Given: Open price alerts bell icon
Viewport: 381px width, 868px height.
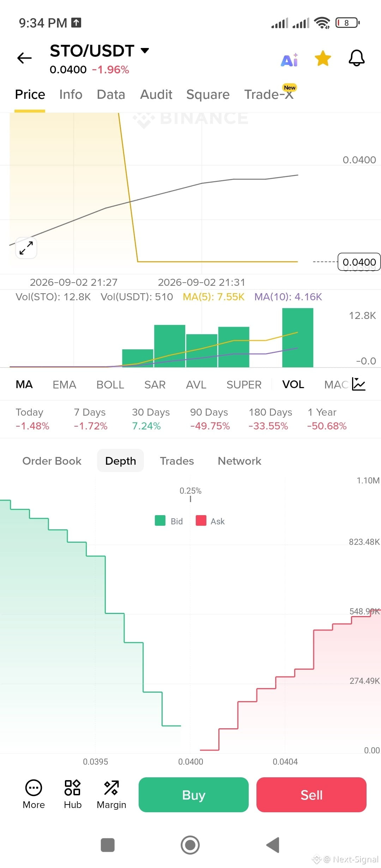Looking at the screenshot, I should pos(357,58).
